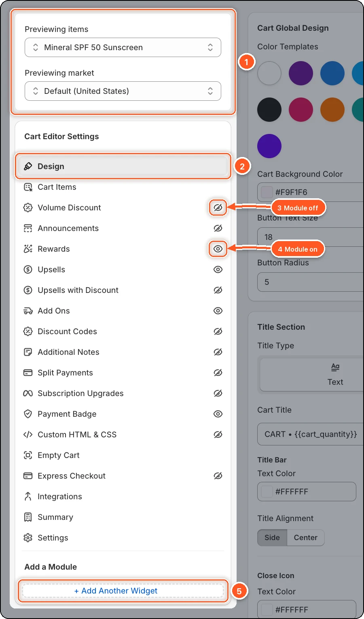Choose the dark purple color template
Viewport: 364px width, 619px height.
click(301, 73)
